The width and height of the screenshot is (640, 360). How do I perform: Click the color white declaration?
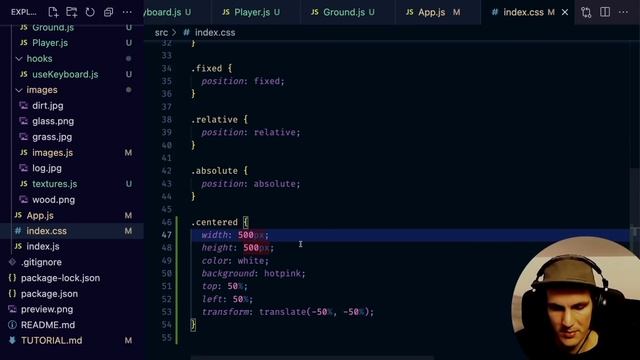235,261
